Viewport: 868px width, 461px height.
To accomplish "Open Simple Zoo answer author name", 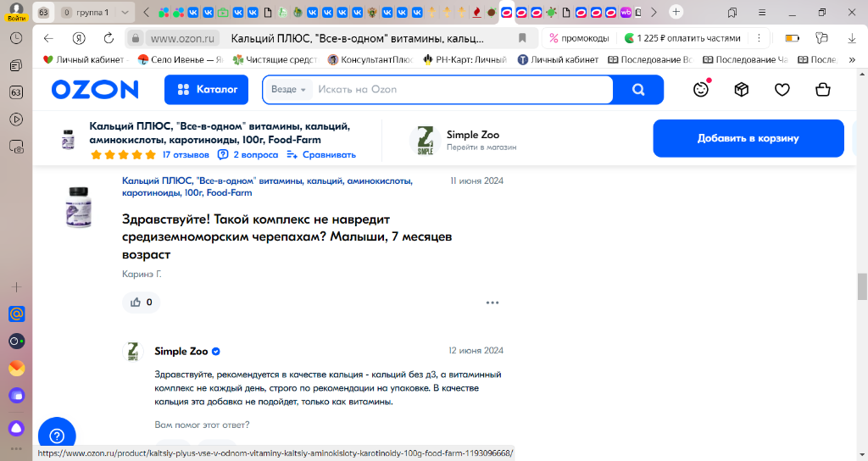I will pos(181,352).
